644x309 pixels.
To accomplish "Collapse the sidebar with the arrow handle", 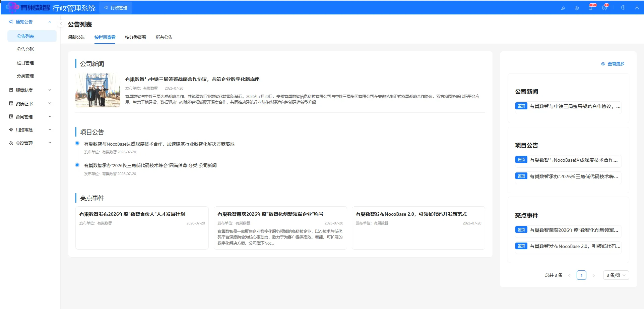I will coord(61,23).
